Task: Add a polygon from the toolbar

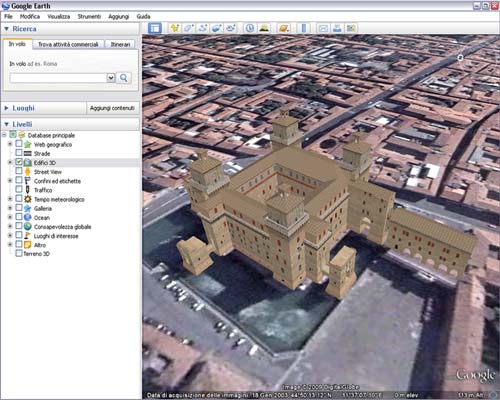Action: click(x=188, y=28)
